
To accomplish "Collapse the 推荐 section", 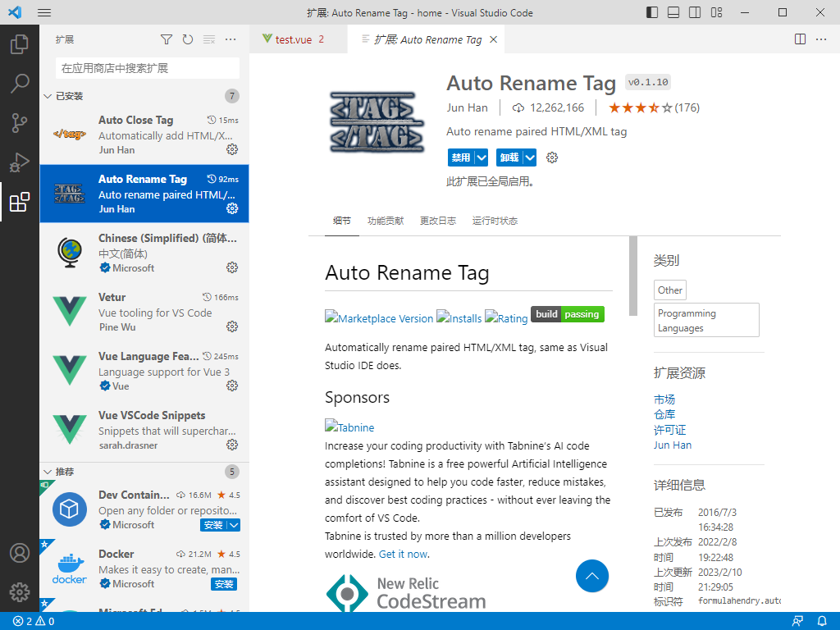I will coord(48,472).
